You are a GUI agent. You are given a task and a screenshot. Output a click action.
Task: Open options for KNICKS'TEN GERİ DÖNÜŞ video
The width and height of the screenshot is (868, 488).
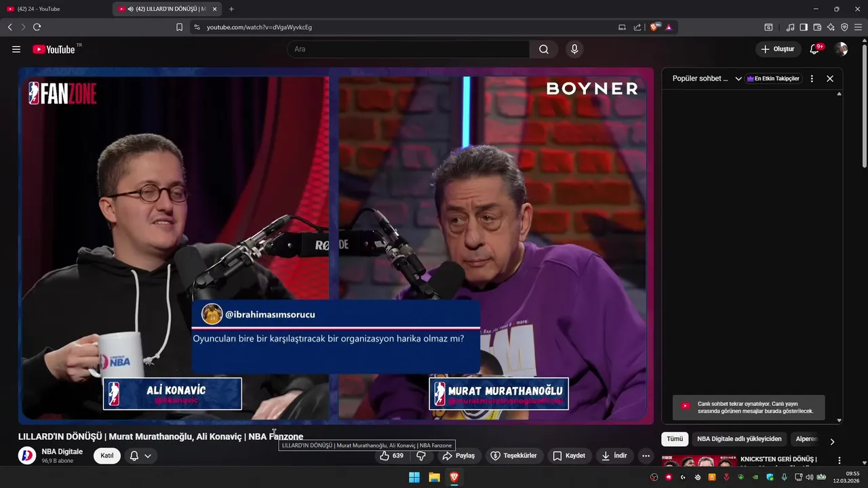839,461
